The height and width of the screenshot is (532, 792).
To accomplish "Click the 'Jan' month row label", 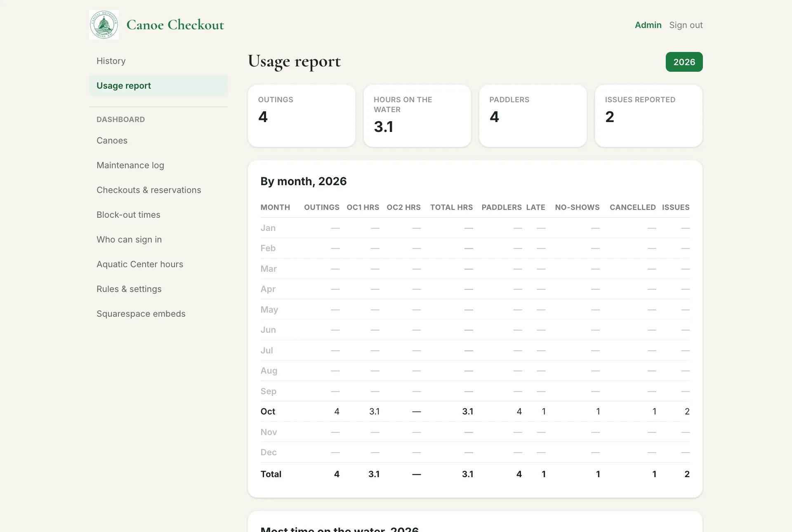I will (x=268, y=228).
